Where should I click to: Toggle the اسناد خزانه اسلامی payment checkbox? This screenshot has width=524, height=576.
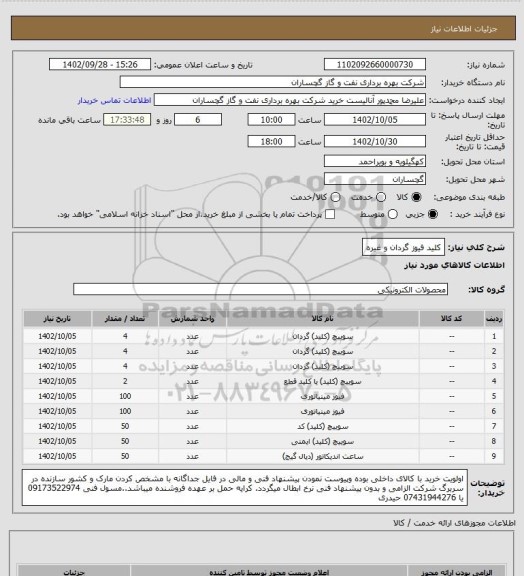(330, 214)
